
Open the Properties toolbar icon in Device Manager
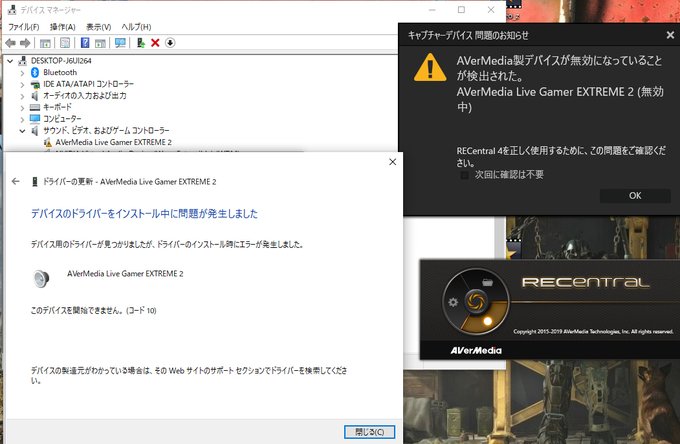[x=65, y=43]
